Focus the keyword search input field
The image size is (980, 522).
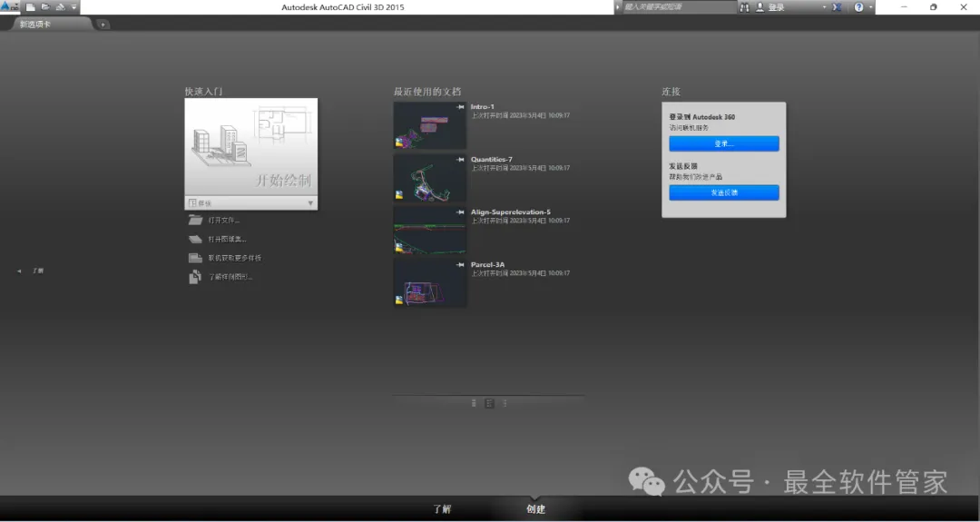[x=679, y=7]
